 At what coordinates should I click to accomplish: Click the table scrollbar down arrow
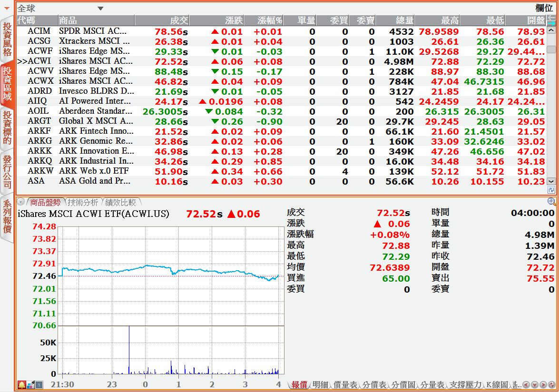tap(551, 181)
